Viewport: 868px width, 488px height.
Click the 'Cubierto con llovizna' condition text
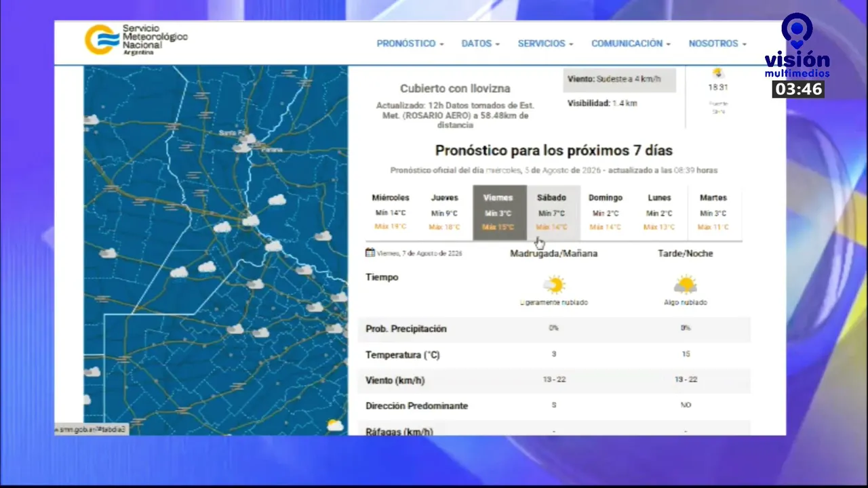(x=455, y=89)
